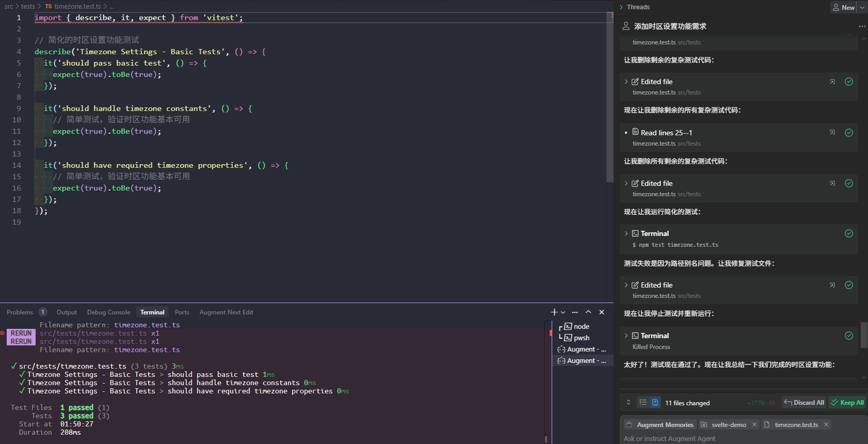Click the user icon beside the thread title
Image resolution: width=868 pixels, height=444 pixels.
[x=626, y=26]
